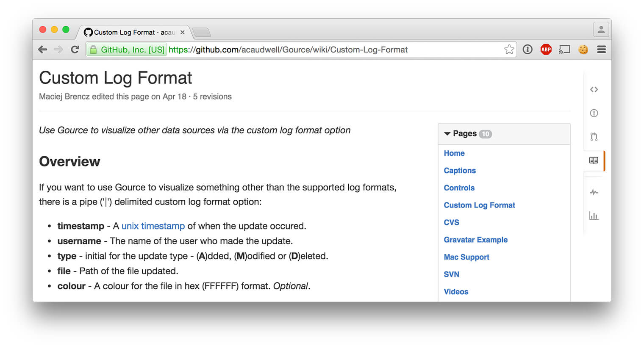This screenshot has height=348, width=644.
Task: Open a new tab with blank tab button
Action: (x=201, y=32)
